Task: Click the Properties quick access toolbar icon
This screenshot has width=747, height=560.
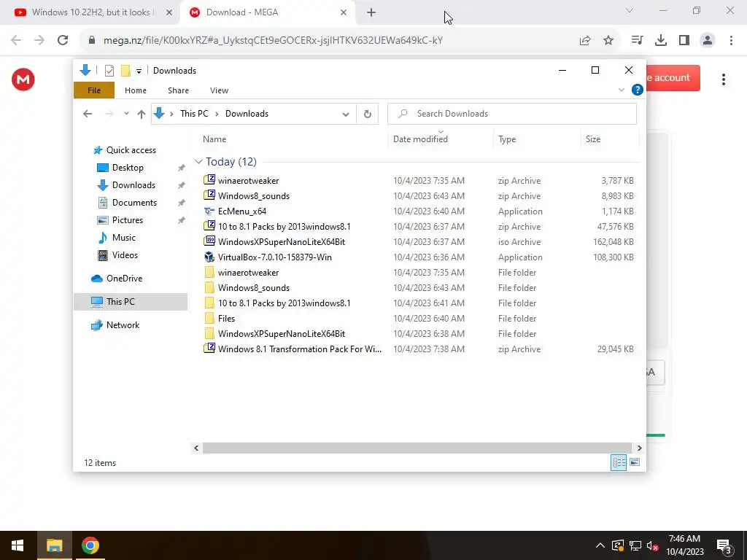Action: [x=109, y=71]
